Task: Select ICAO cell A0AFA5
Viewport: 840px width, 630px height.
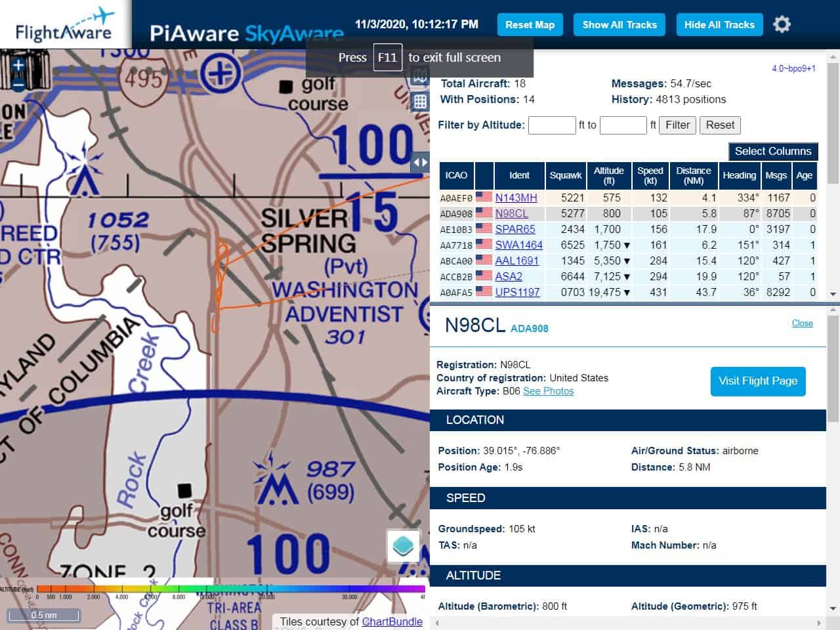Action: point(456,292)
